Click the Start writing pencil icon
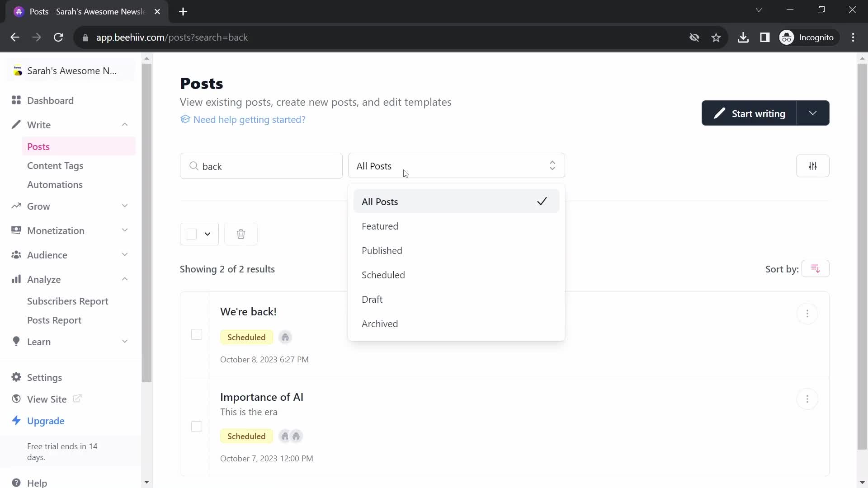868x488 pixels. (720, 113)
